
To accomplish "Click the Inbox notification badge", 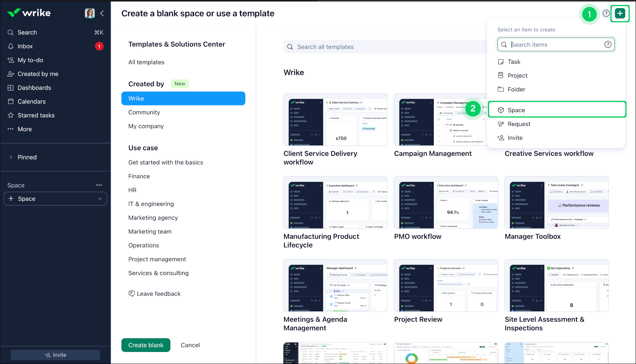I will tap(99, 46).
